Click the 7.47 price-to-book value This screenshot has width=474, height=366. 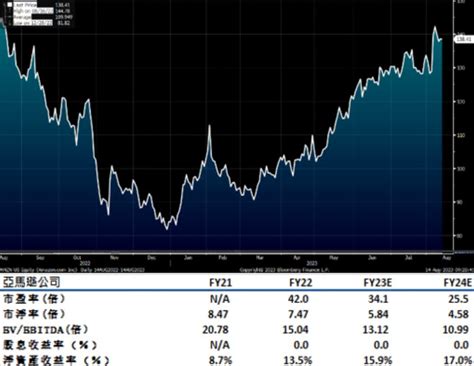298,314
